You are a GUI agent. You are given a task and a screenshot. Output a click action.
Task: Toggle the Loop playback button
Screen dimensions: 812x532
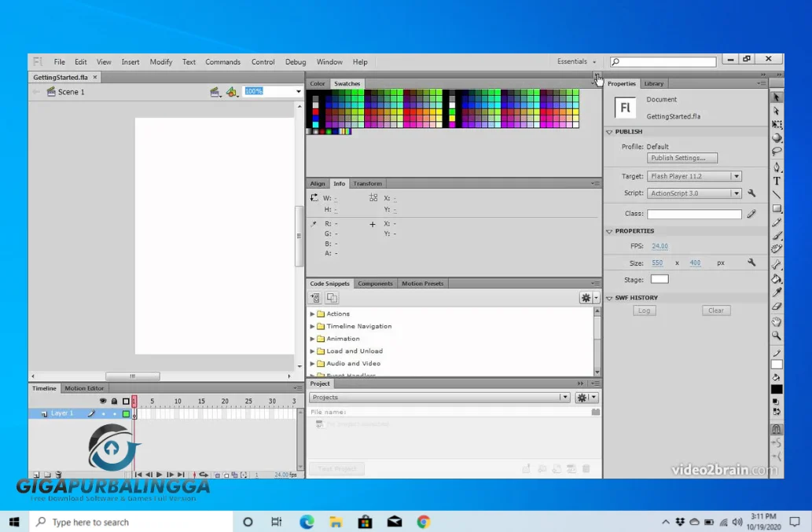tap(204, 475)
